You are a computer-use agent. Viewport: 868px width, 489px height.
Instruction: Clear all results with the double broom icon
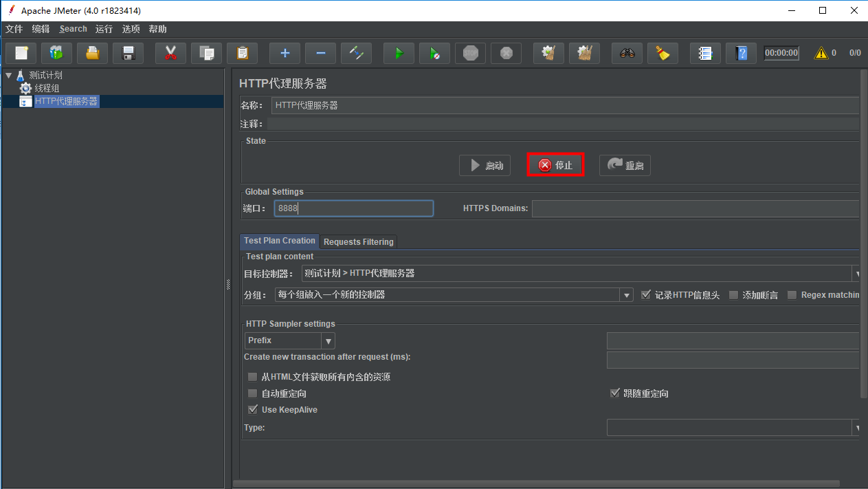click(584, 53)
